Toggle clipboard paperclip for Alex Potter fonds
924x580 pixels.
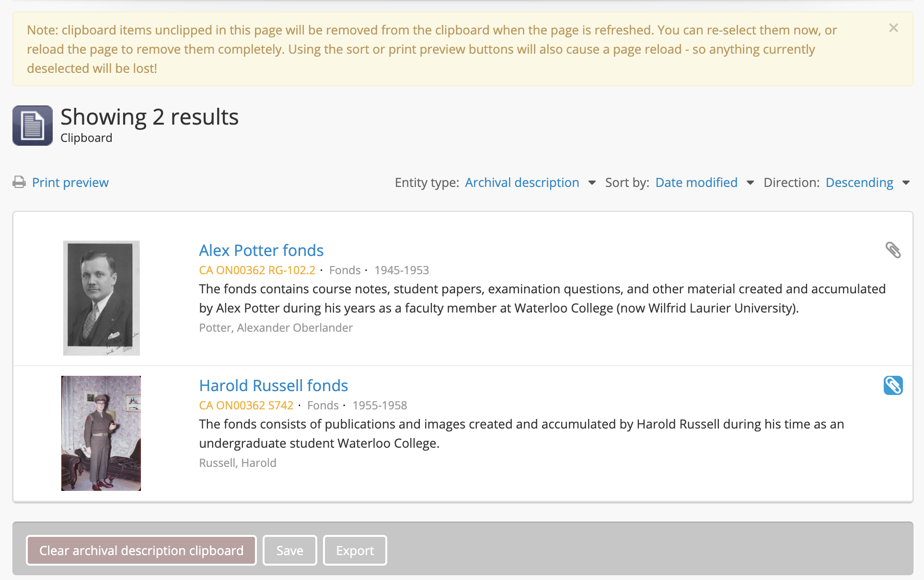[x=893, y=250]
